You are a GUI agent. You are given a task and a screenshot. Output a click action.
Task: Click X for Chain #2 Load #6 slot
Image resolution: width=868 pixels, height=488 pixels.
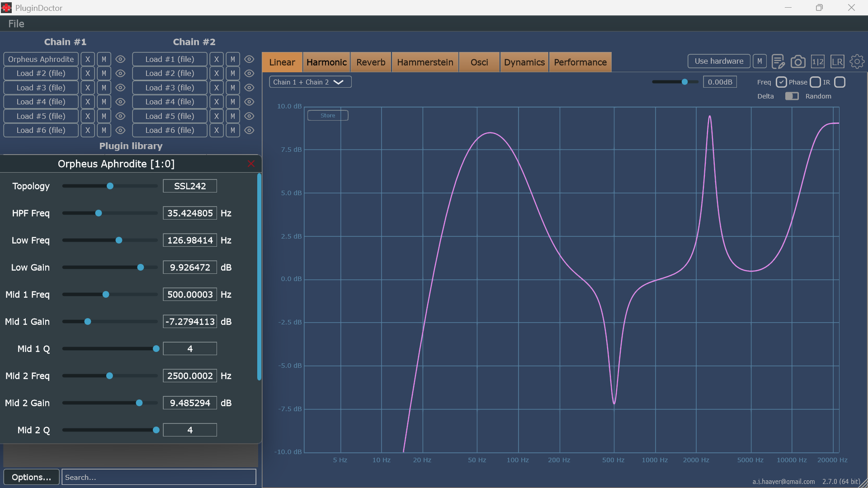(x=217, y=130)
